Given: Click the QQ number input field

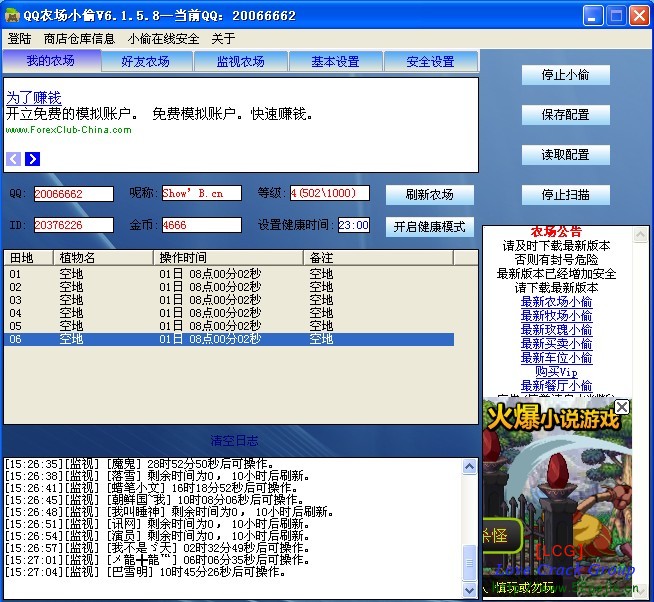Looking at the screenshot, I should 73,194.
